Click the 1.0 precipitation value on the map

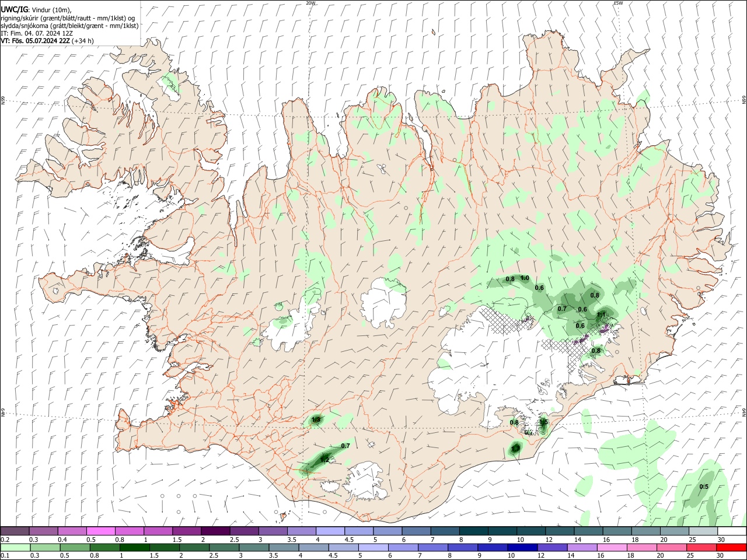[525, 278]
